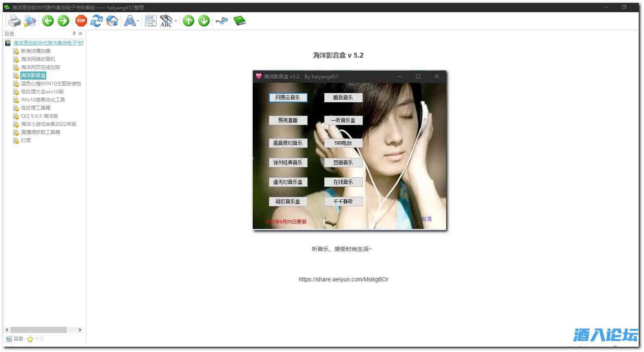Open the weiyun share link
The height and width of the screenshot is (352, 644).
(x=343, y=279)
